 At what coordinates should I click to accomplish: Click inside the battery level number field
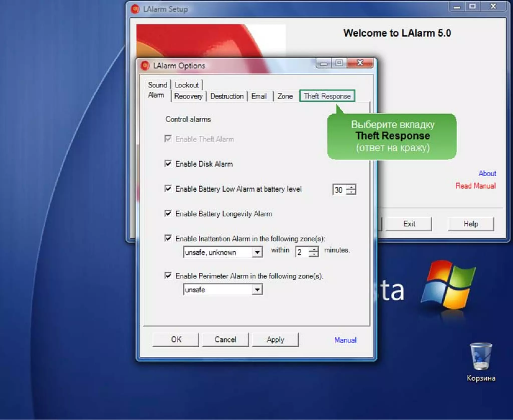coord(339,190)
